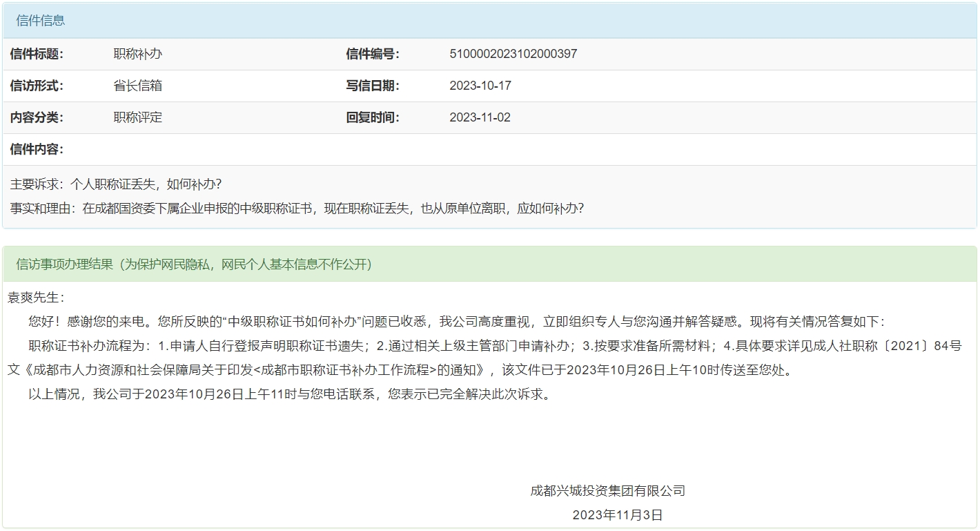Viewport: 980px width, 531px height.
Task: Click the 信件编号 label
Action: 373,54
